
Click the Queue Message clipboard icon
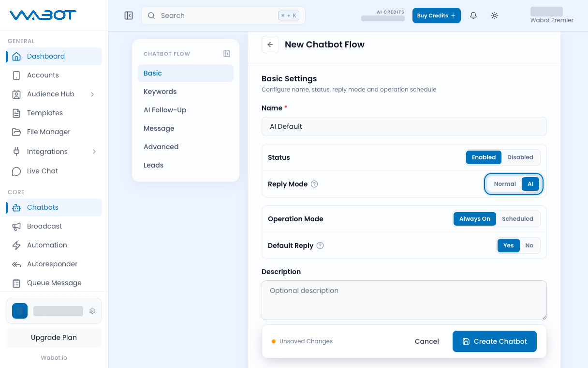16,283
